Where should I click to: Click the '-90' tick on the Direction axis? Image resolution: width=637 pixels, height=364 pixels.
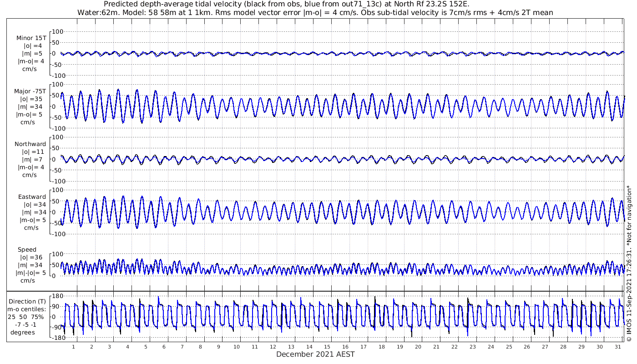click(x=57, y=327)
